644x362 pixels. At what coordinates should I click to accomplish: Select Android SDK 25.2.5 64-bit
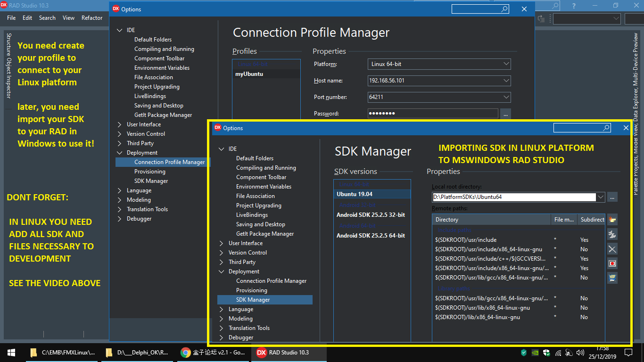point(372,236)
